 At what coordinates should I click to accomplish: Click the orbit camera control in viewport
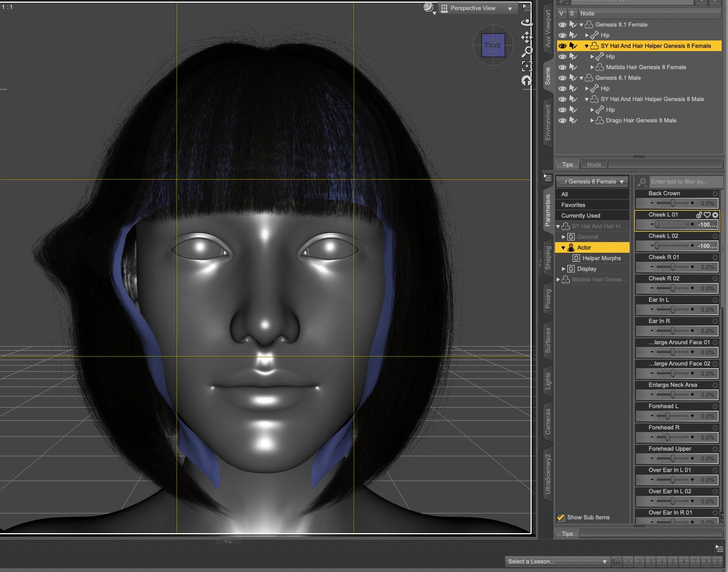coord(526,23)
